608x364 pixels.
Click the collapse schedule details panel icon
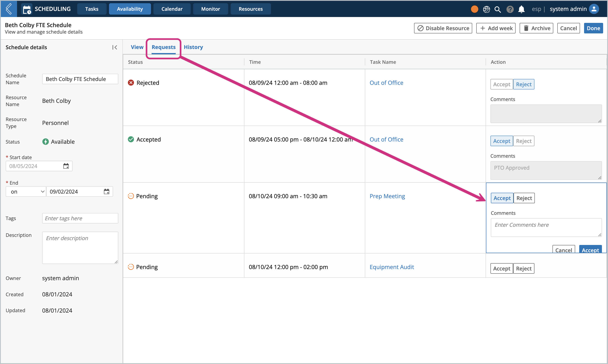click(x=115, y=47)
